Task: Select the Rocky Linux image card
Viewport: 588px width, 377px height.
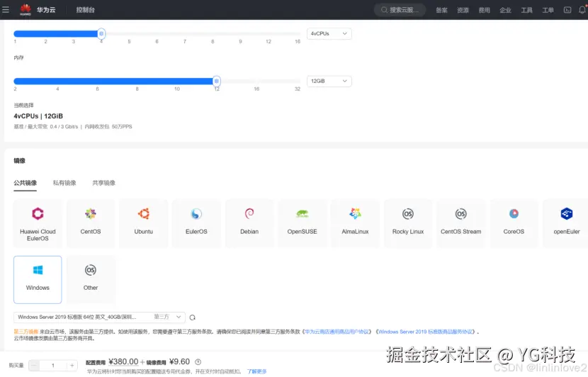Action: (408, 223)
